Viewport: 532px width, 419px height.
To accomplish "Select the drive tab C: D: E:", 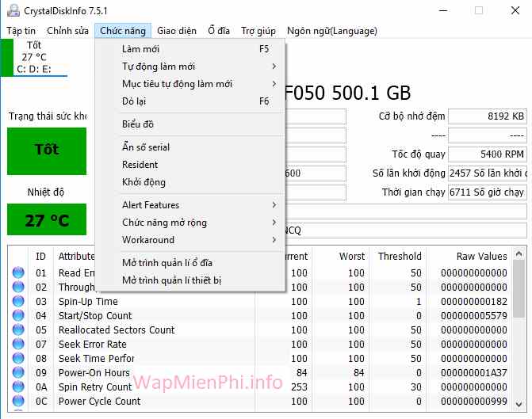I will [x=34, y=57].
